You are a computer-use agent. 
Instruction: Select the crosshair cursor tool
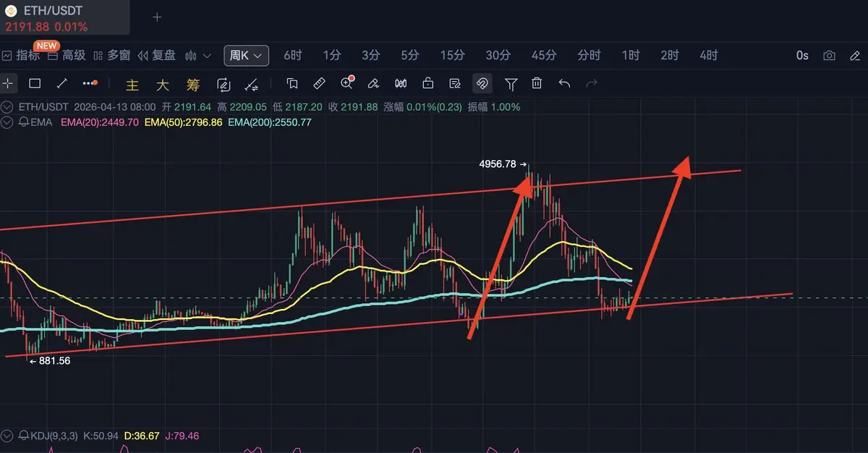pyautogui.click(x=7, y=83)
